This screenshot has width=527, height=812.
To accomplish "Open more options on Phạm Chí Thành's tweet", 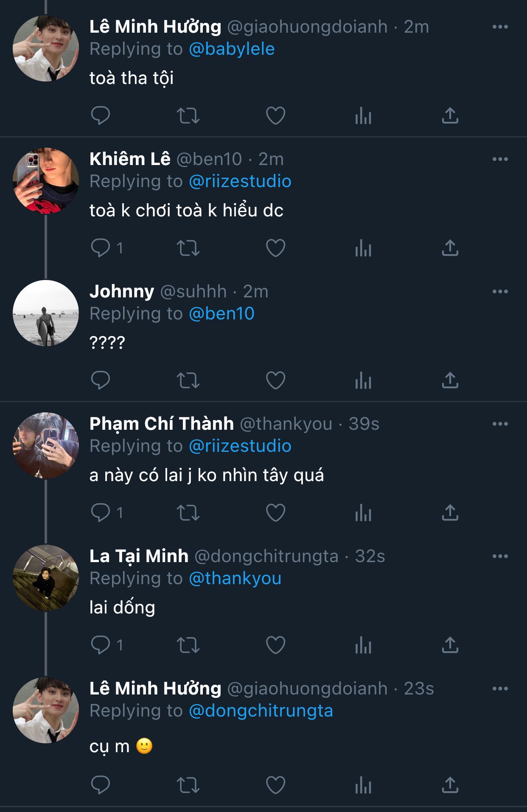I will (500, 424).
